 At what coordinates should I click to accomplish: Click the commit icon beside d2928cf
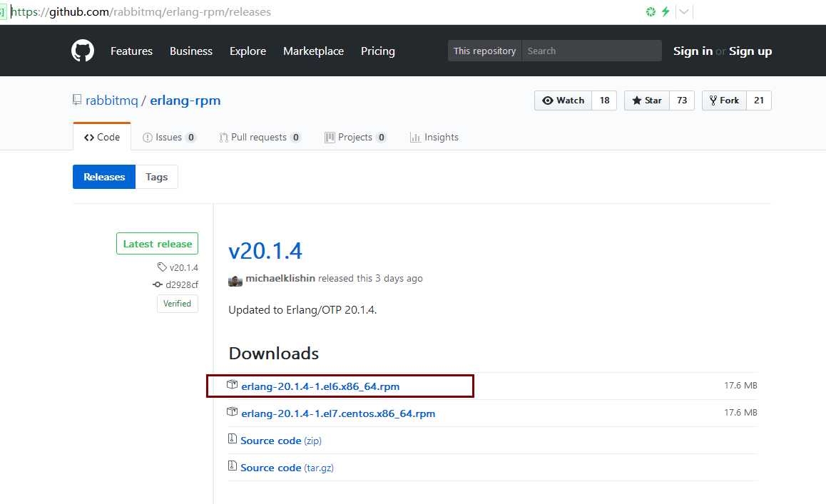click(158, 284)
